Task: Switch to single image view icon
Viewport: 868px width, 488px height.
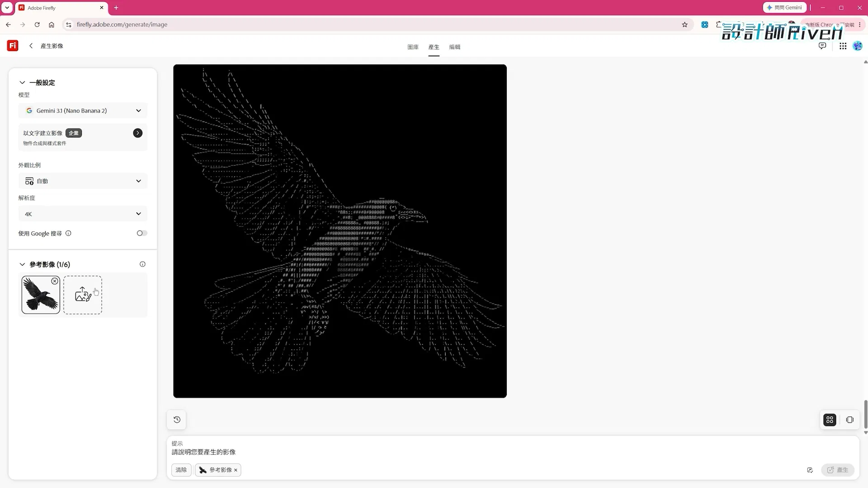Action: [850, 420]
